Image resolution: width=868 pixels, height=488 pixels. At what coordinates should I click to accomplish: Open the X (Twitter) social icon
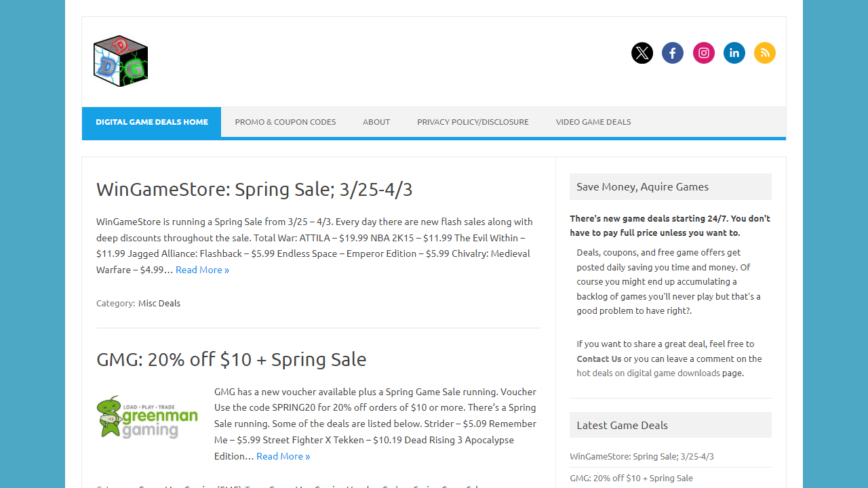click(x=642, y=52)
